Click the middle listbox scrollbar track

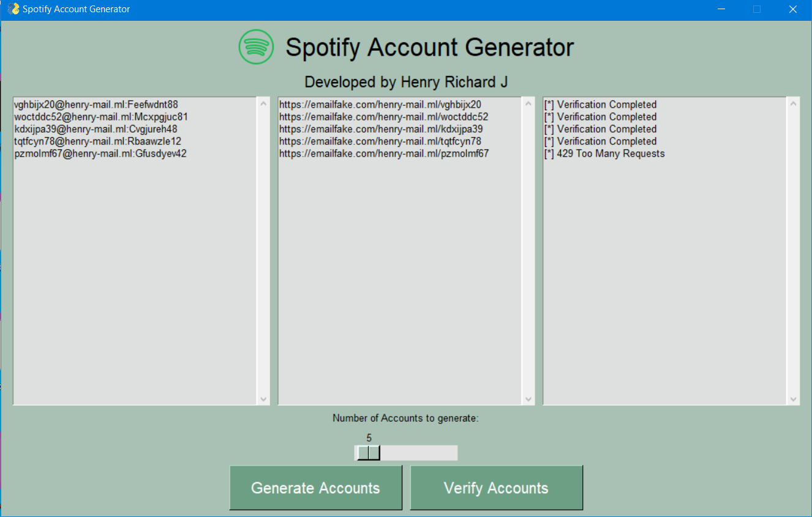point(528,257)
